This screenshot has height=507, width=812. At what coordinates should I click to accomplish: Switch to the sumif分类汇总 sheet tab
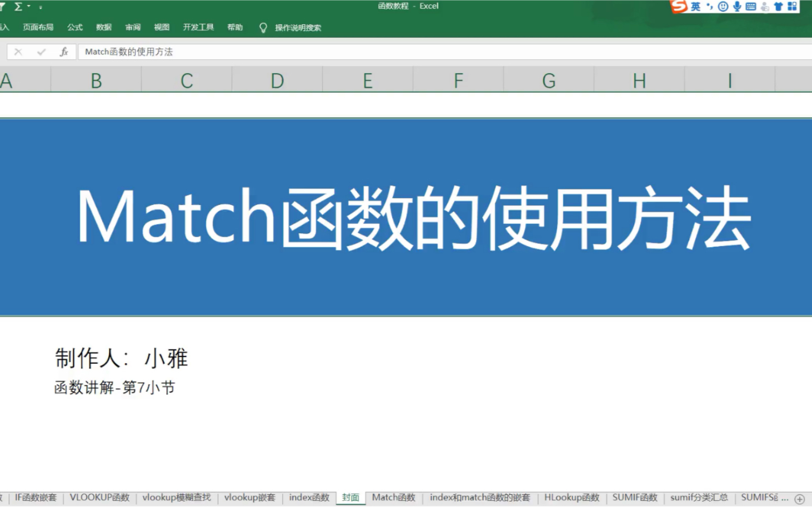click(x=699, y=498)
